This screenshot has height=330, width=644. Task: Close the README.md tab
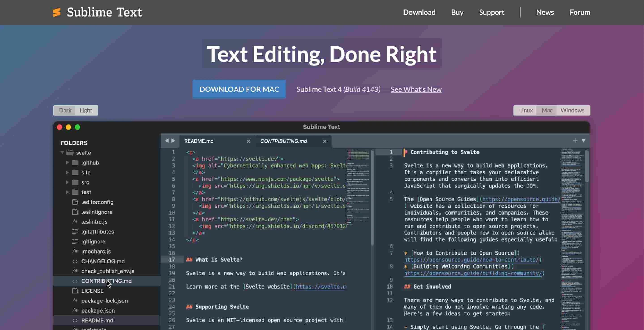click(249, 141)
